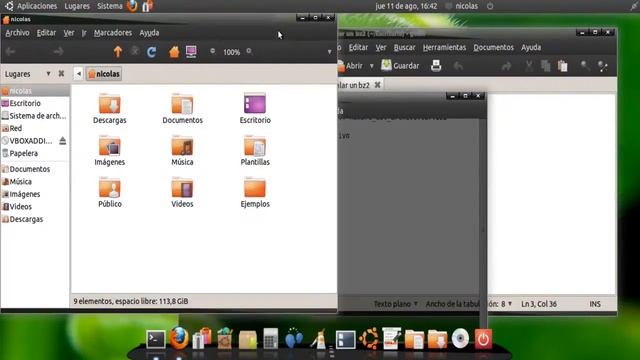Zoom in the file view
This screenshot has height=360, width=640.
pos(249,51)
